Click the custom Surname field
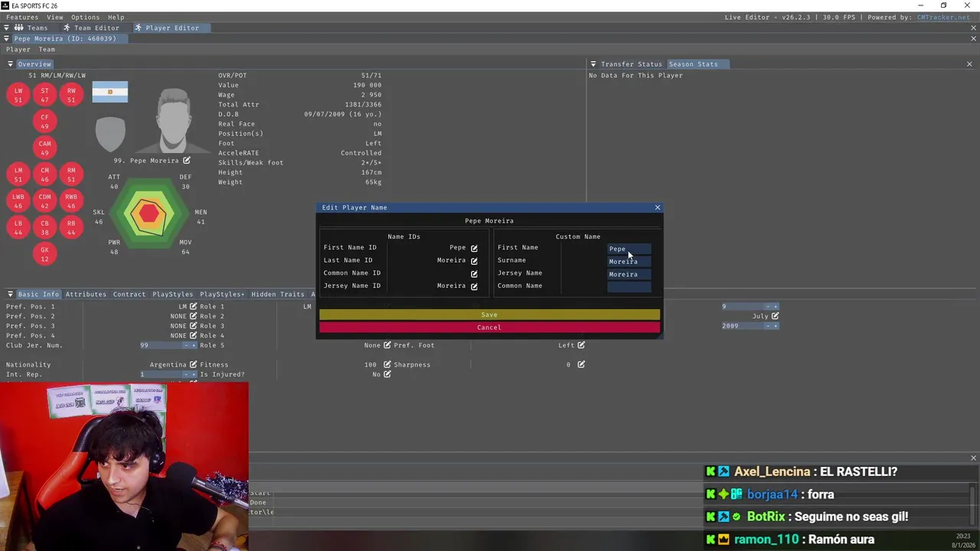 click(629, 262)
